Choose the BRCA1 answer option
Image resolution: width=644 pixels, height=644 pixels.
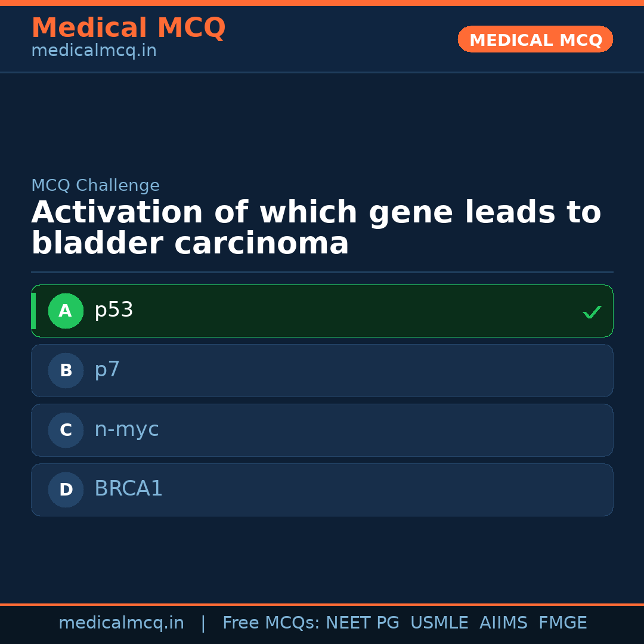pos(322,490)
